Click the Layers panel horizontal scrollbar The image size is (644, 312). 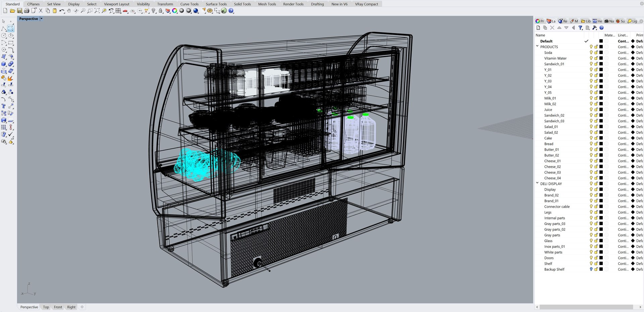click(x=586, y=307)
